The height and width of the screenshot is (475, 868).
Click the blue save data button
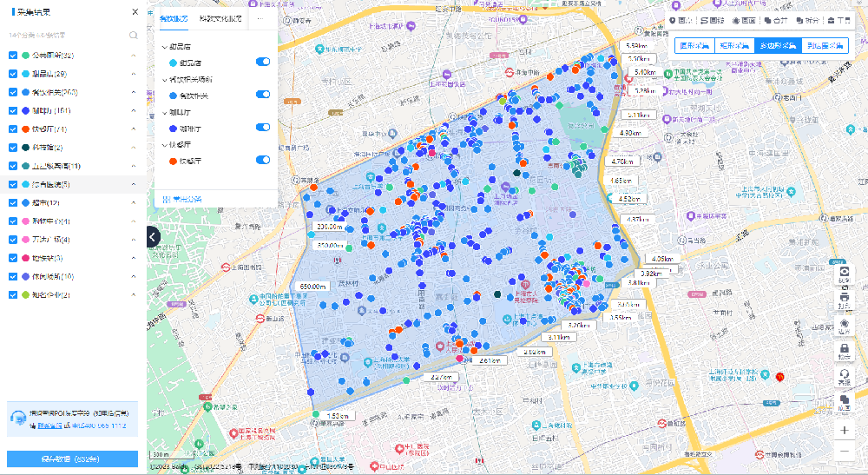point(72,459)
